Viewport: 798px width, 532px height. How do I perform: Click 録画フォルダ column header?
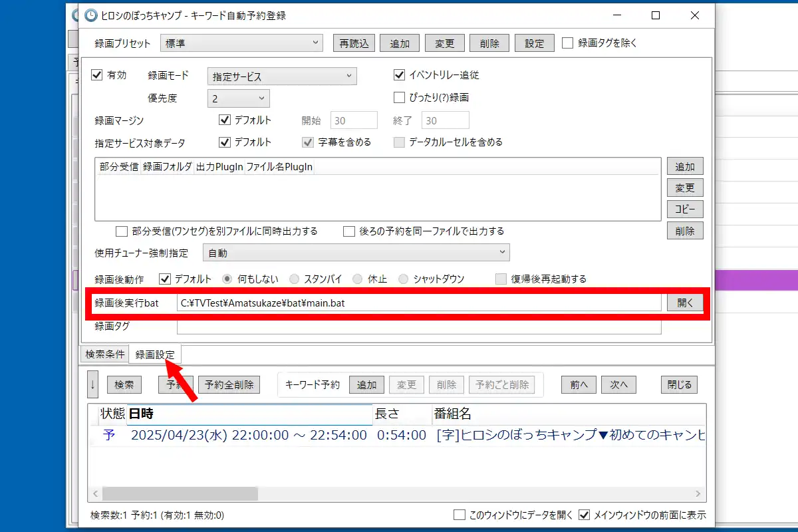[x=168, y=167]
